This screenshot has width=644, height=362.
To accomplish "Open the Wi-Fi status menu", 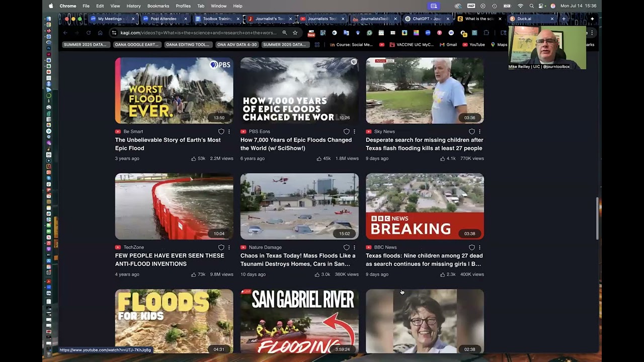I will 520,6.
